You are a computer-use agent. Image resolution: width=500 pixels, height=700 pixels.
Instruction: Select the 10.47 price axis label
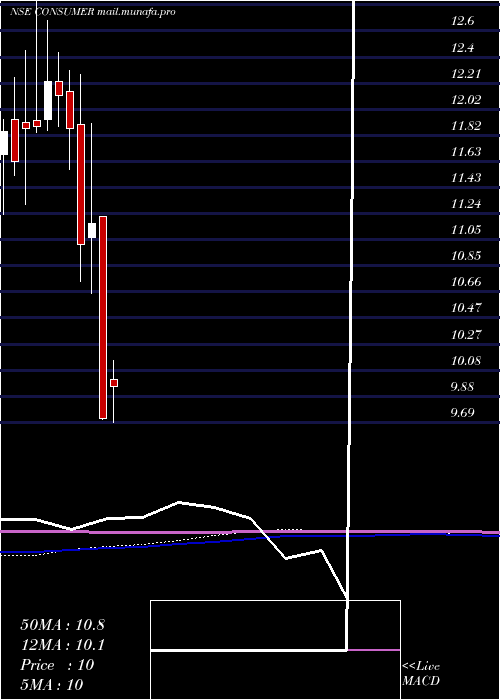click(x=466, y=308)
